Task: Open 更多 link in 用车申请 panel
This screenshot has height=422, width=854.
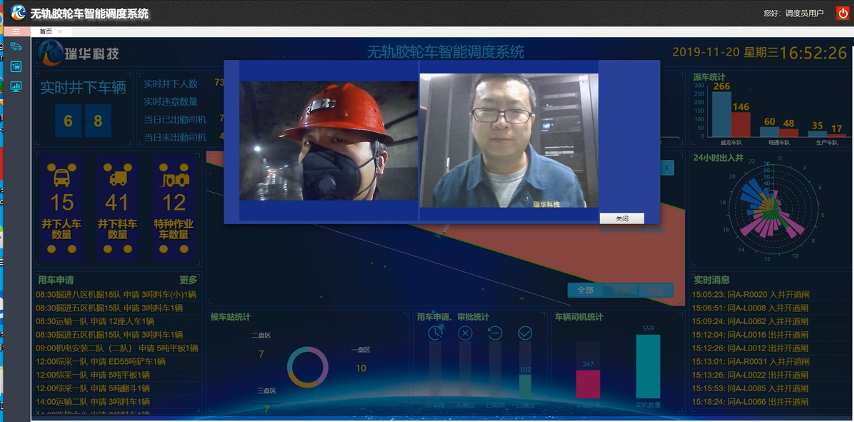Action: (x=188, y=280)
